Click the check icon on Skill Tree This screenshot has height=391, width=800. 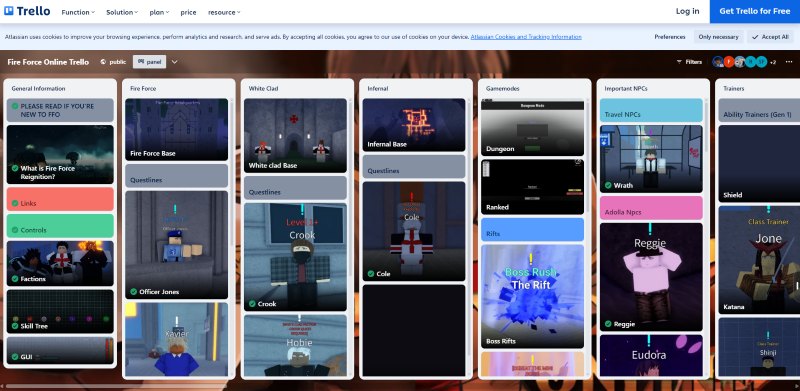pyautogui.click(x=15, y=326)
